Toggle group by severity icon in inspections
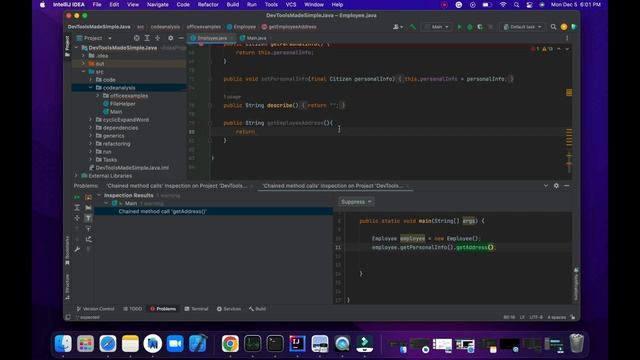Viewport: 640px width, 360px height. point(89,197)
